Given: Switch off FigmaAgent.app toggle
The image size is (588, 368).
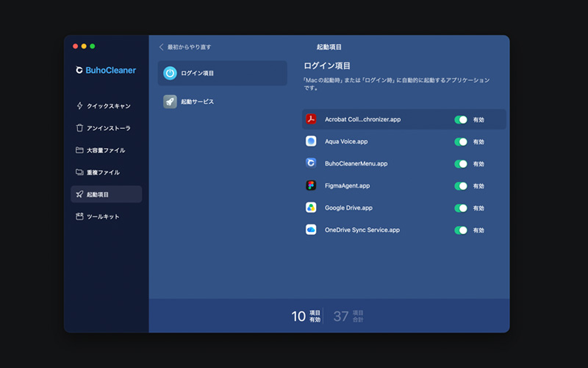Looking at the screenshot, I should tap(461, 186).
